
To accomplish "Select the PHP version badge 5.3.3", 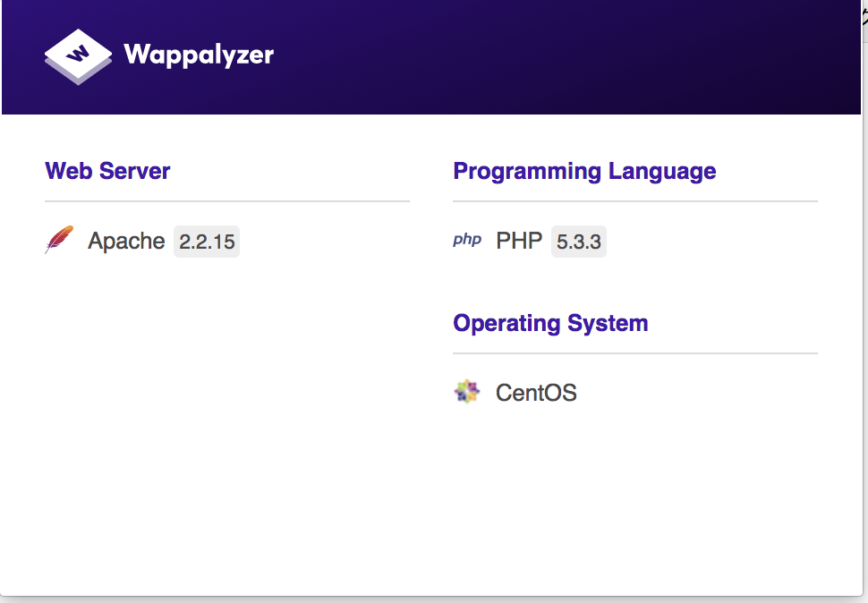I will [578, 242].
